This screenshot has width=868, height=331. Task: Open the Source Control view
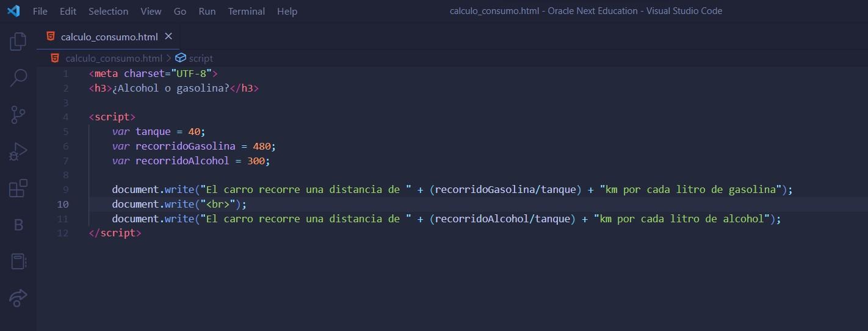[18, 115]
